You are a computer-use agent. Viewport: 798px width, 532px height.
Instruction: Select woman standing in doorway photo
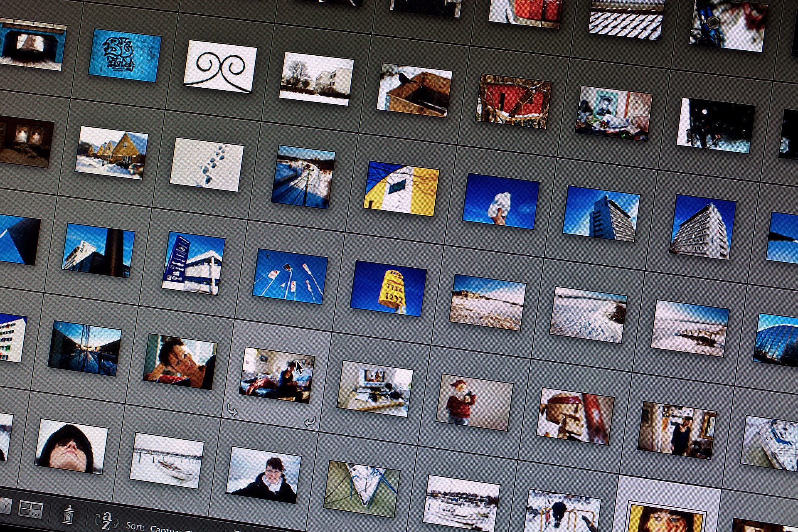coord(677,431)
